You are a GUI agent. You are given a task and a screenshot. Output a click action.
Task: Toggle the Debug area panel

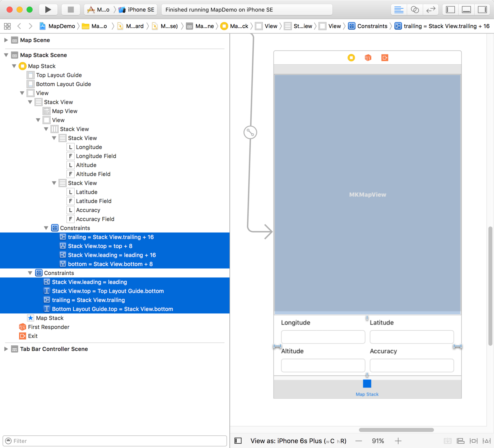click(466, 10)
